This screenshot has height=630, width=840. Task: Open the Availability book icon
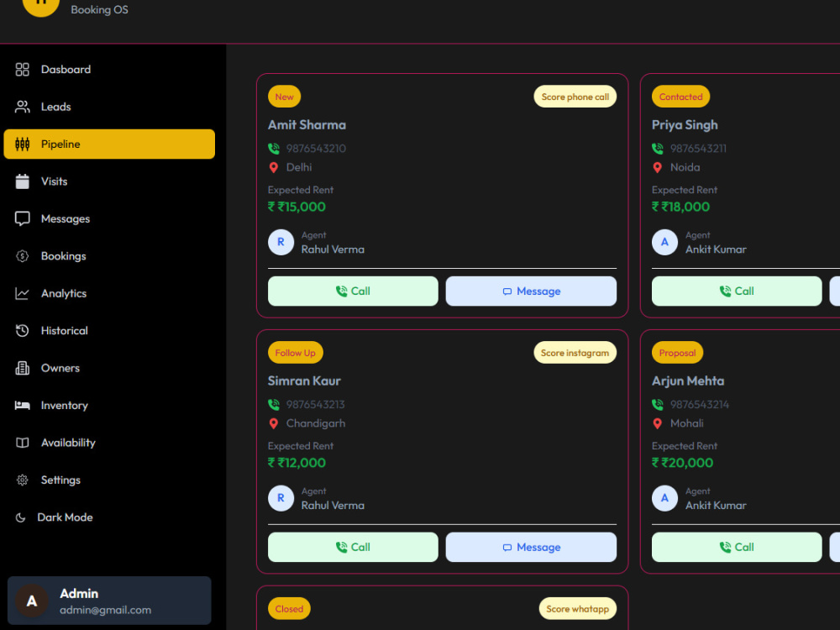coord(22,443)
